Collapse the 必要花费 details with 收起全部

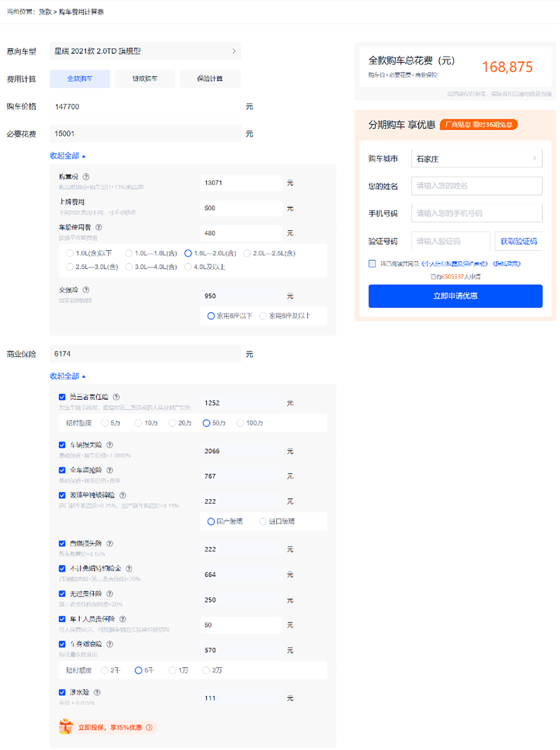click(67, 156)
